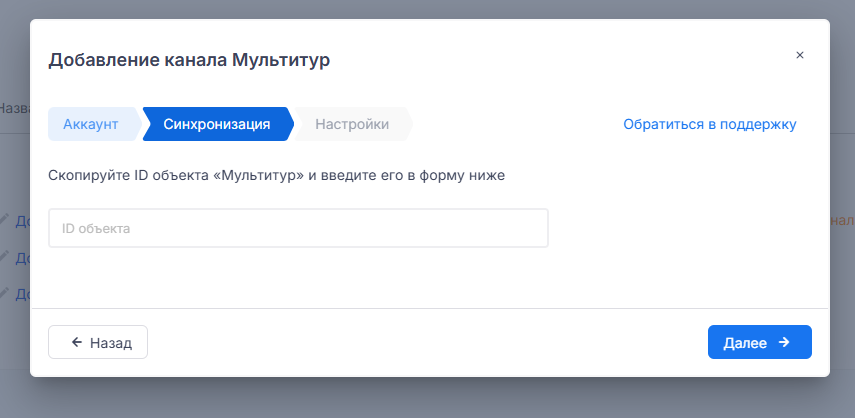Switch to the Настройки step

coord(352,125)
